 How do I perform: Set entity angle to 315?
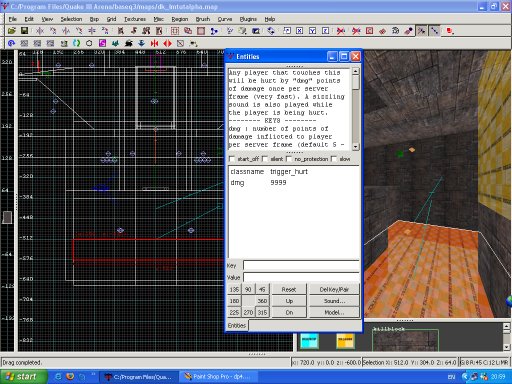coord(262,312)
